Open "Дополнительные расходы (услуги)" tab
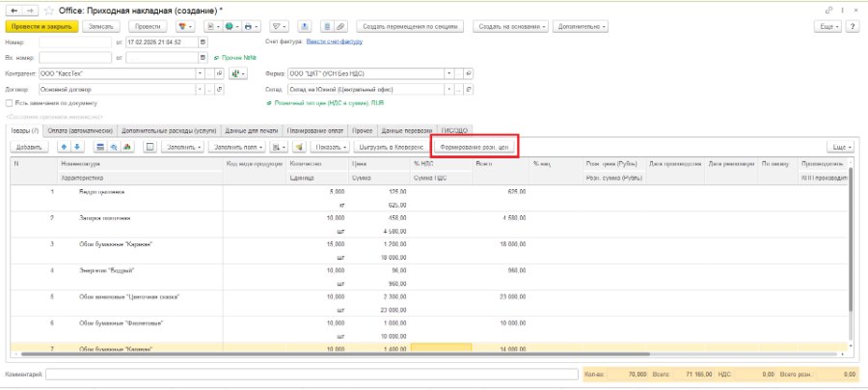This screenshot has width=868, height=390. (169, 130)
